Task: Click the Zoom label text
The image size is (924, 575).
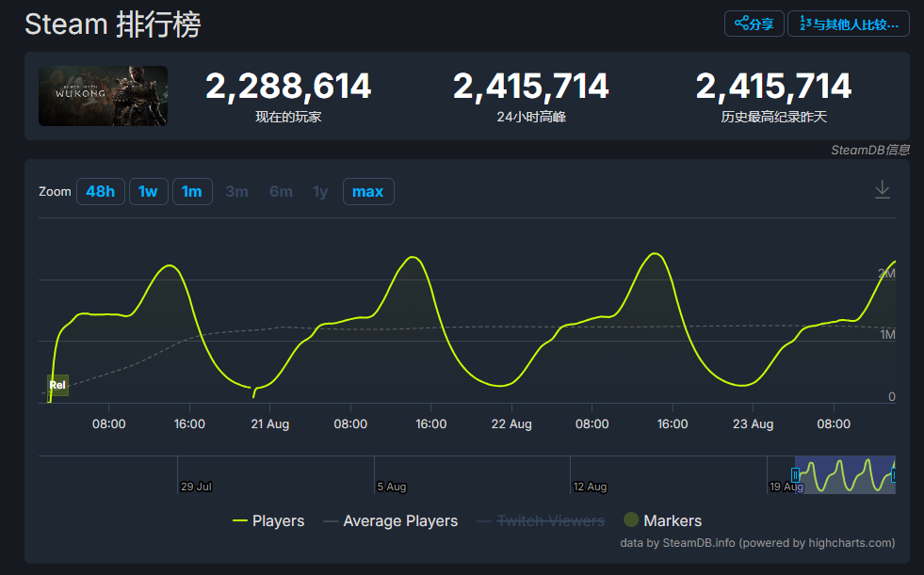Action: point(55,191)
